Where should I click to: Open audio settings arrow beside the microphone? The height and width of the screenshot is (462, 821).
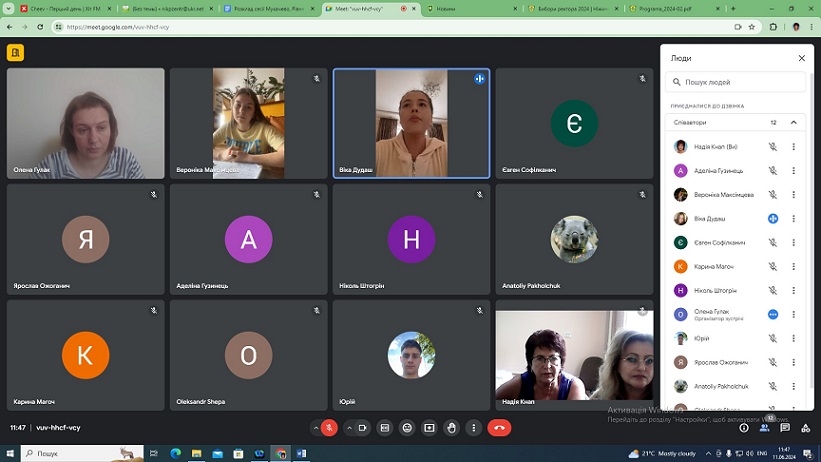coord(316,428)
